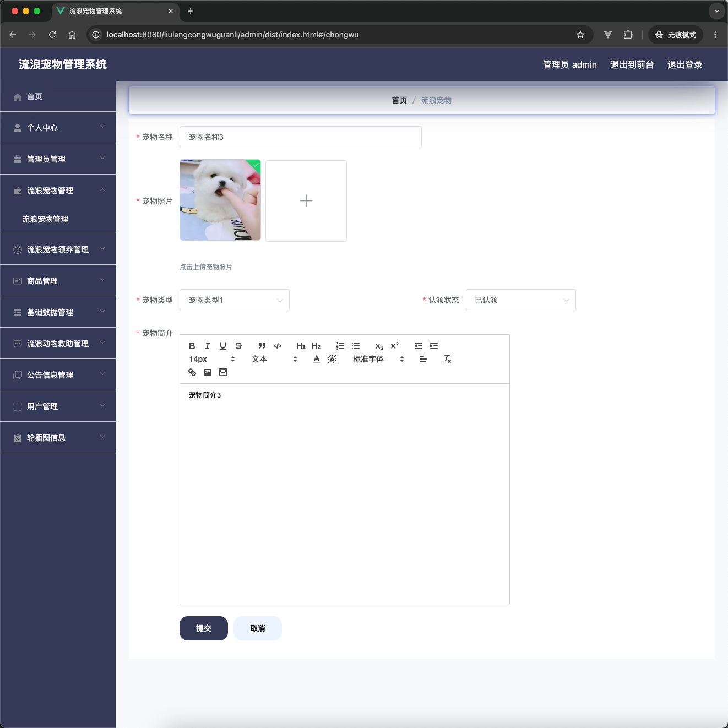Open a new browser tab

tap(191, 11)
